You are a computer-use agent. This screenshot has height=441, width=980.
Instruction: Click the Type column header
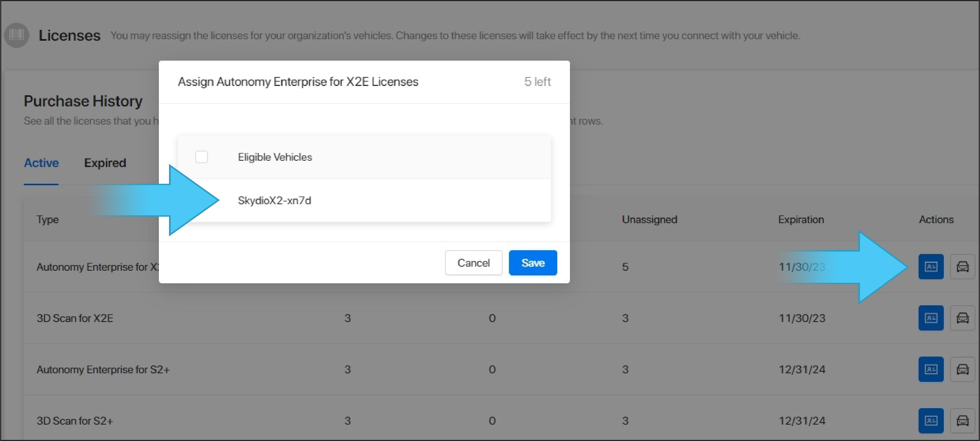pos(48,219)
